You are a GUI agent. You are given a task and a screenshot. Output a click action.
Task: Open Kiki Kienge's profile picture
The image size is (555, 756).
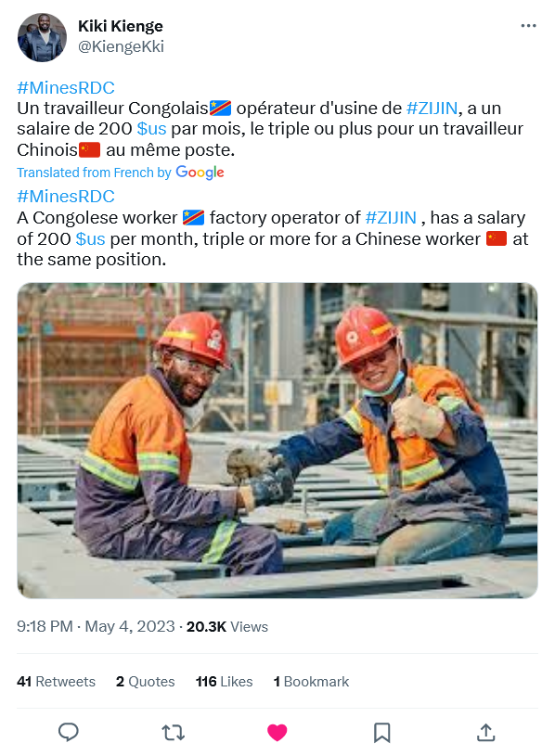(x=42, y=37)
